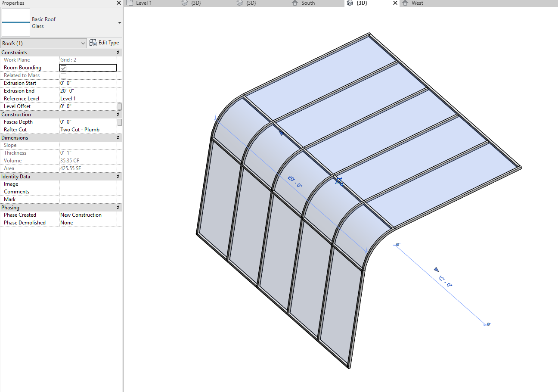
Task: Collapse the Constraints section
Action: pos(118,52)
